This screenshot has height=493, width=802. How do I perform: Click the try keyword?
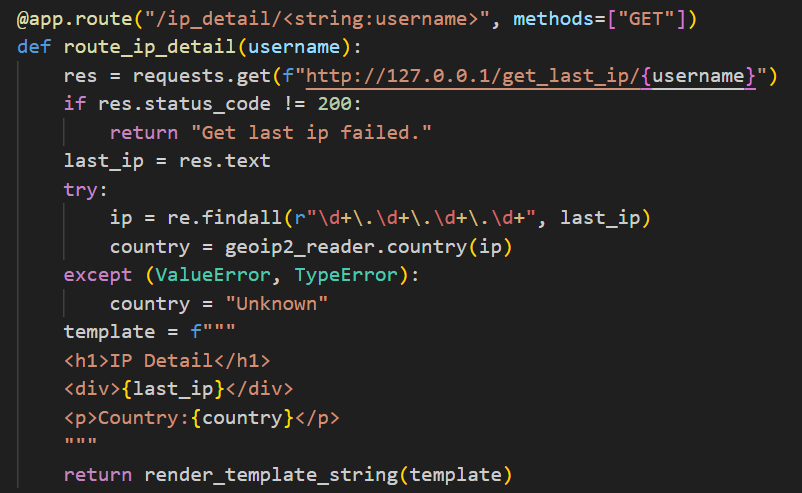[x=80, y=190]
